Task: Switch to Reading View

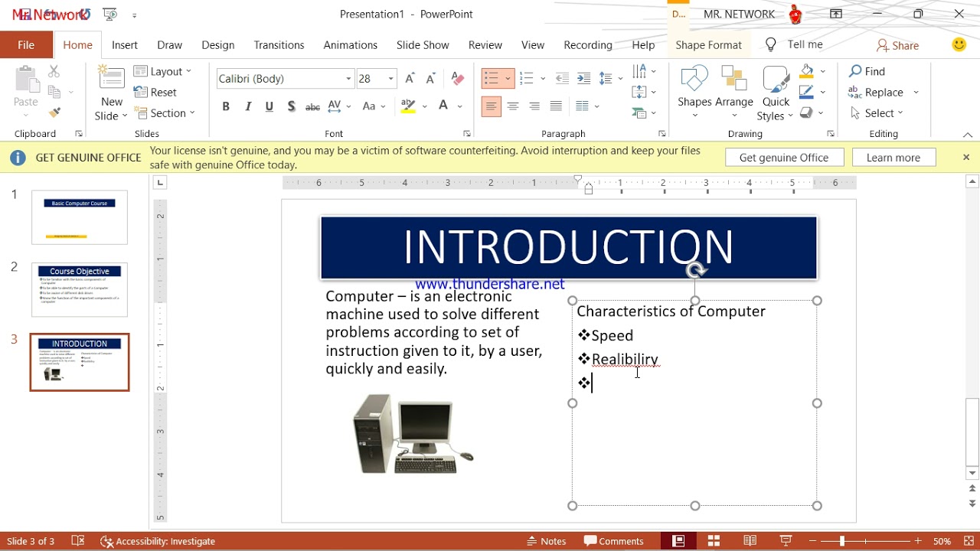Action: (x=750, y=541)
